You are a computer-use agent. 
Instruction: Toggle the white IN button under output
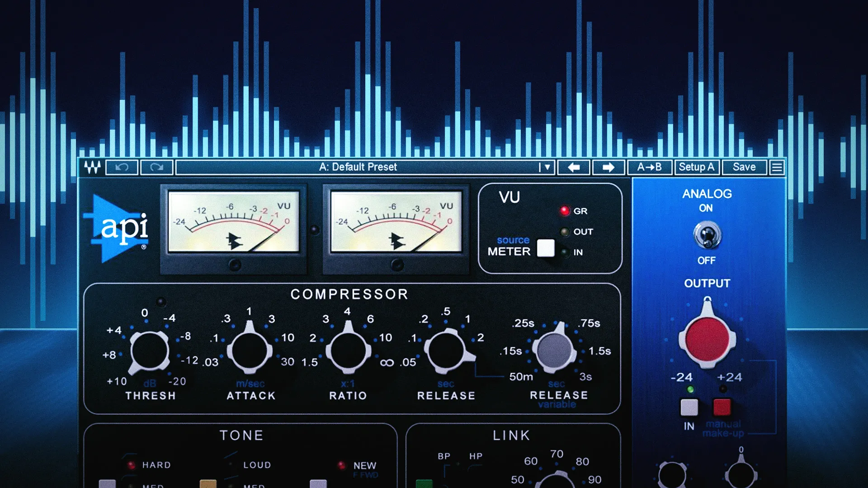coord(689,407)
